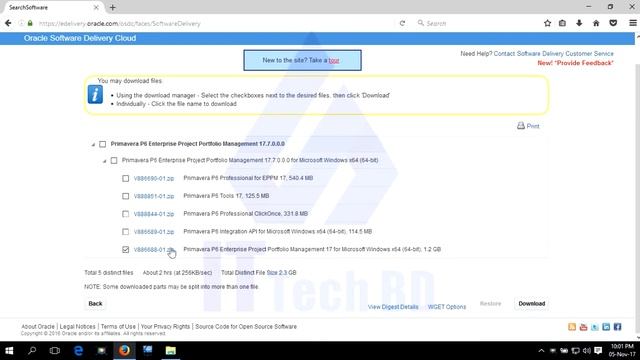Download the zip link for P6 Professional for EPPM 17
This screenshot has height=360, width=640.
pyautogui.click(x=154, y=178)
